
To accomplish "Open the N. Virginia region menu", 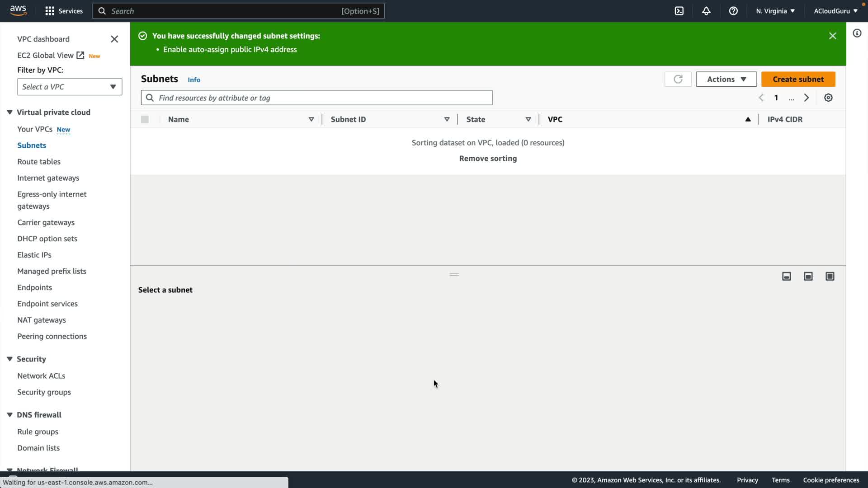I will (x=775, y=11).
